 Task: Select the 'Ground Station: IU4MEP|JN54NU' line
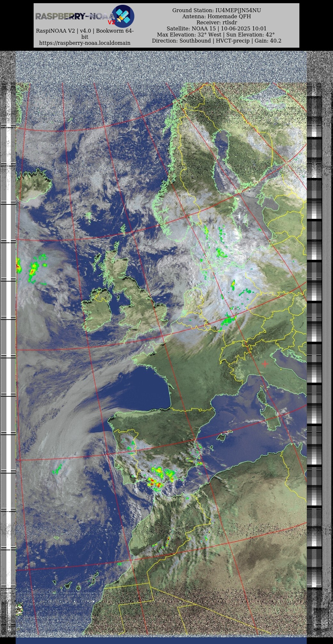(216, 10)
